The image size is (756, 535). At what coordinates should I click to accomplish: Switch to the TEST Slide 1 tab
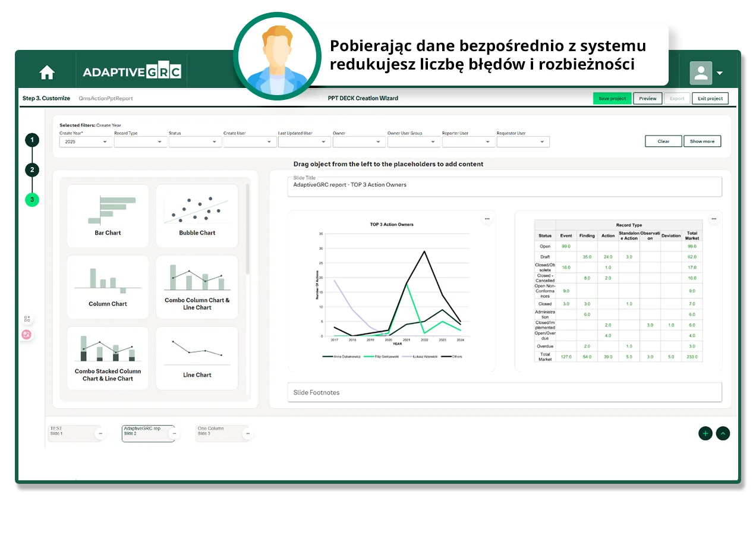coord(70,433)
